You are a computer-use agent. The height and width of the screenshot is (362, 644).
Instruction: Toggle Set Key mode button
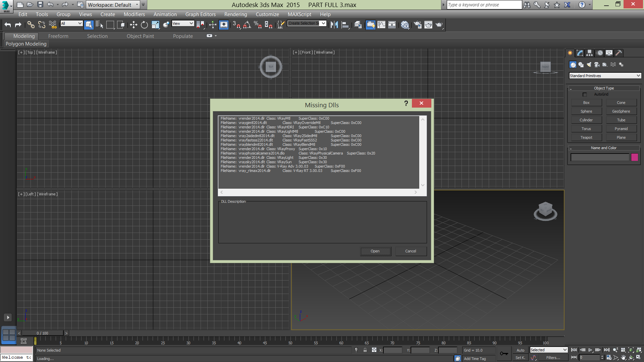[x=520, y=358]
